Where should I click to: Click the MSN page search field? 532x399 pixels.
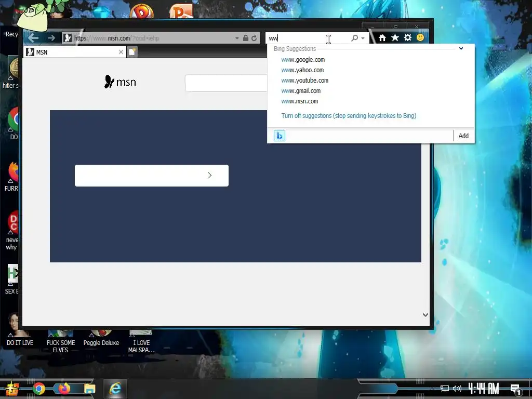(x=226, y=83)
